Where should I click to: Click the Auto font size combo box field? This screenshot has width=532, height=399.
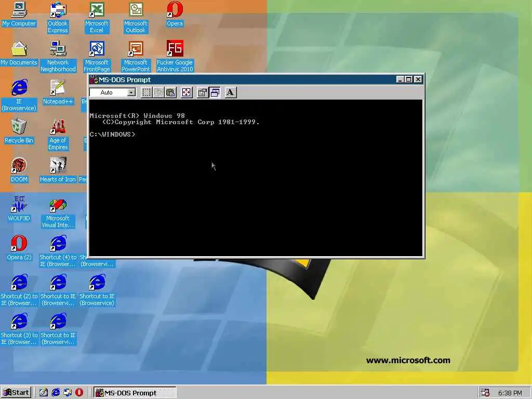point(113,92)
